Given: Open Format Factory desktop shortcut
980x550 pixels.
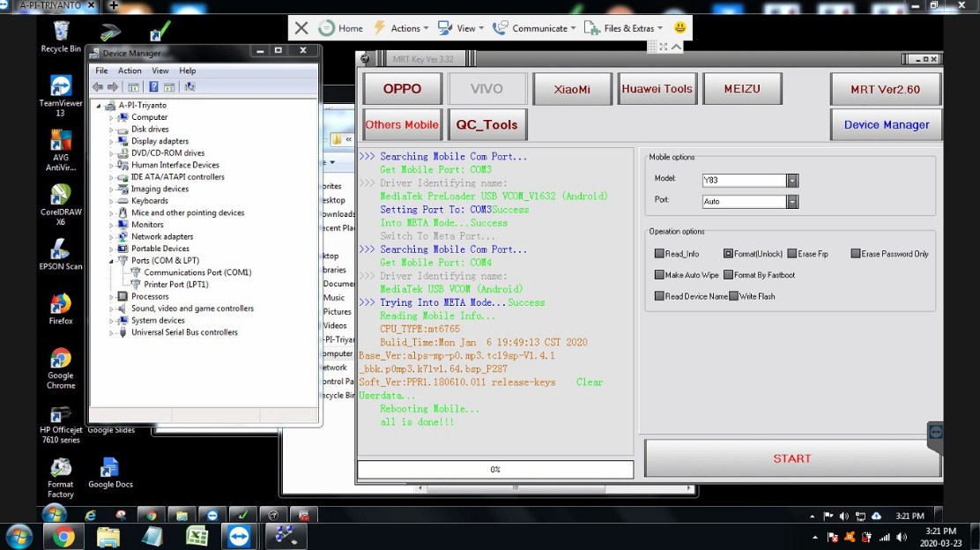Looking at the screenshot, I should (61, 478).
